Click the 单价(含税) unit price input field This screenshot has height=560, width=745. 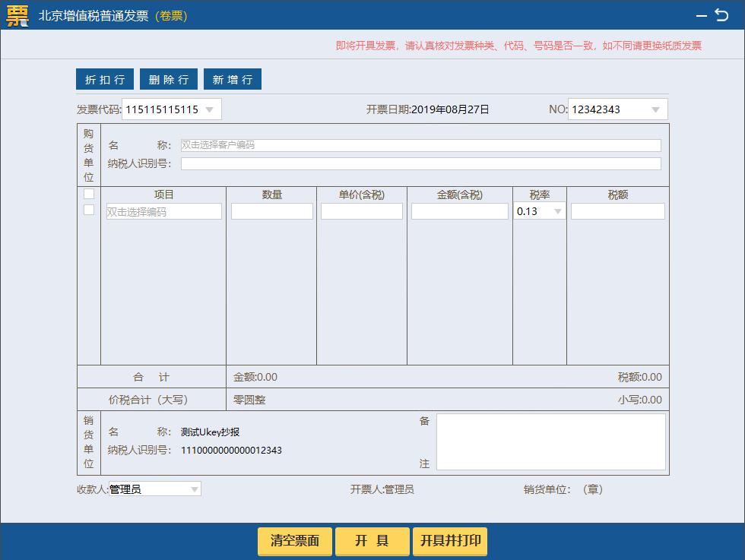coord(361,211)
